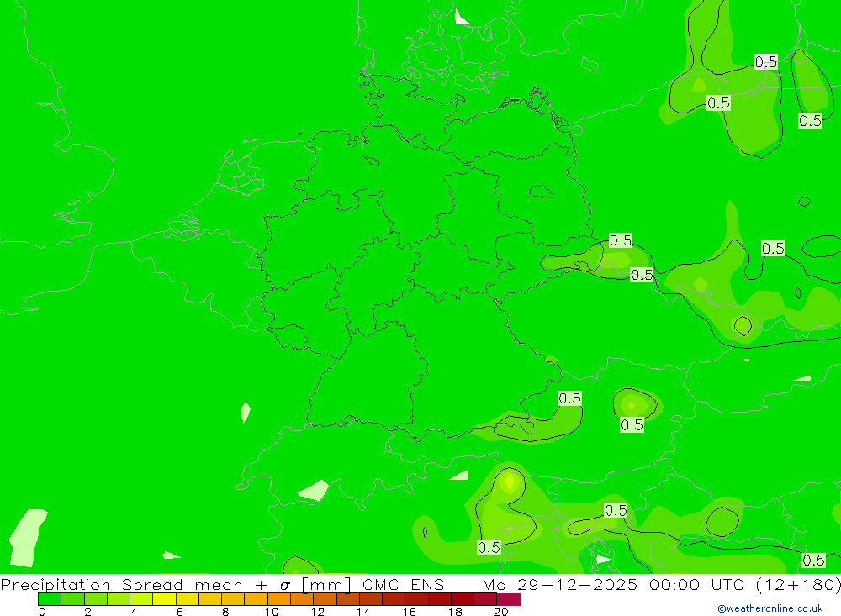Select the dark red swatch just right of the 18 label
Viewport: 841px width, 616px height.
pyautogui.click(x=463, y=599)
